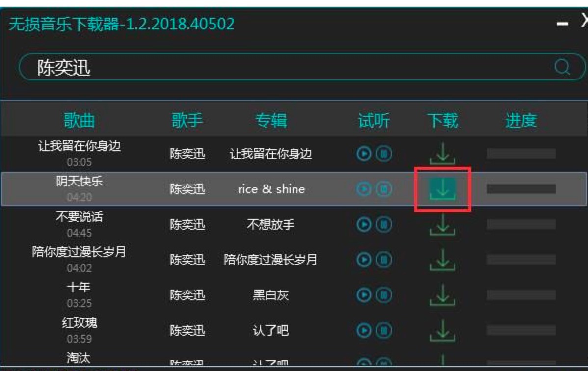Image resolution: width=588 pixels, height=371 pixels.
Task: Stop preview of 让我留在你身边
Action: tap(384, 154)
